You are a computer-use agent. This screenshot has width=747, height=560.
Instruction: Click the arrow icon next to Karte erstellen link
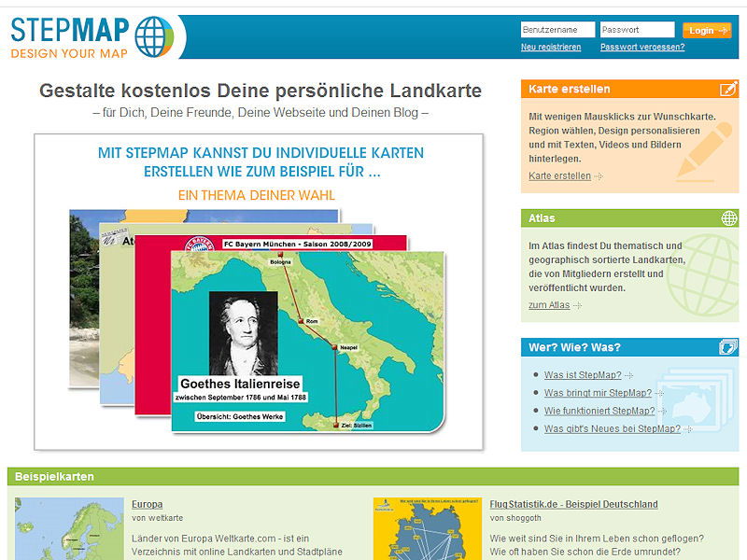(x=599, y=176)
